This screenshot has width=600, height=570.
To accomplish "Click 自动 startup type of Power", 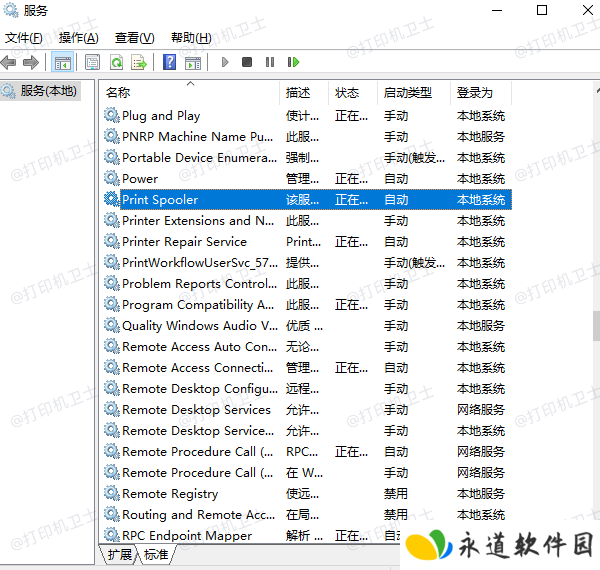I will tap(396, 179).
